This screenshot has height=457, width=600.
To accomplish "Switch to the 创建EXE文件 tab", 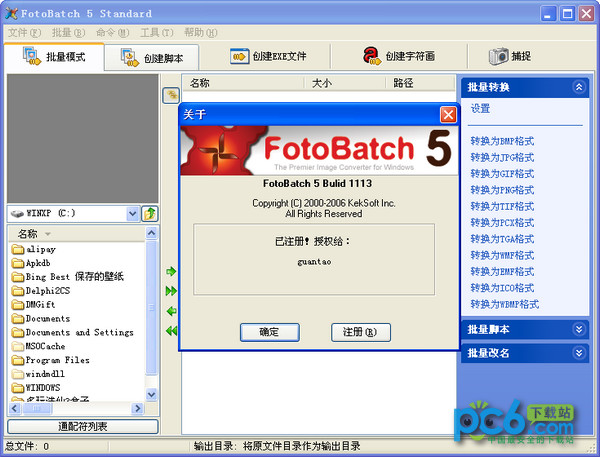I will point(268,57).
